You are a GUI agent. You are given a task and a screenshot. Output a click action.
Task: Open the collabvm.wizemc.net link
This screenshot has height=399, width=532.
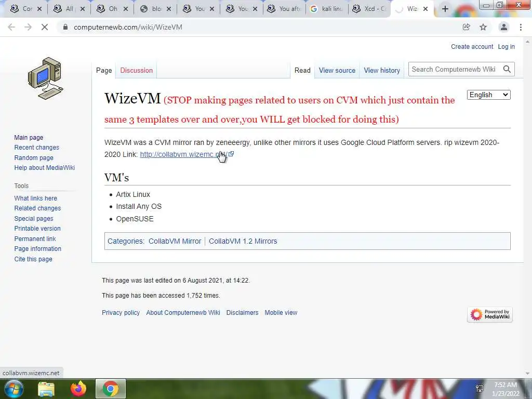pos(184,154)
